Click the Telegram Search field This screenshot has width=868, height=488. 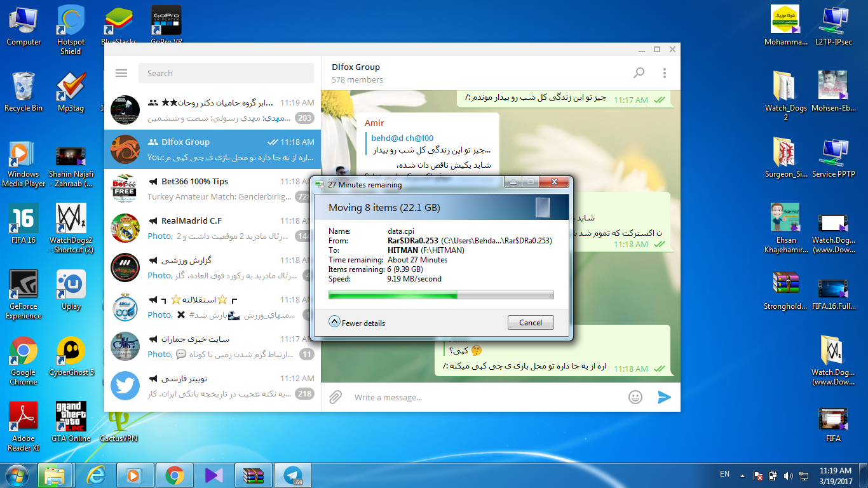click(226, 73)
